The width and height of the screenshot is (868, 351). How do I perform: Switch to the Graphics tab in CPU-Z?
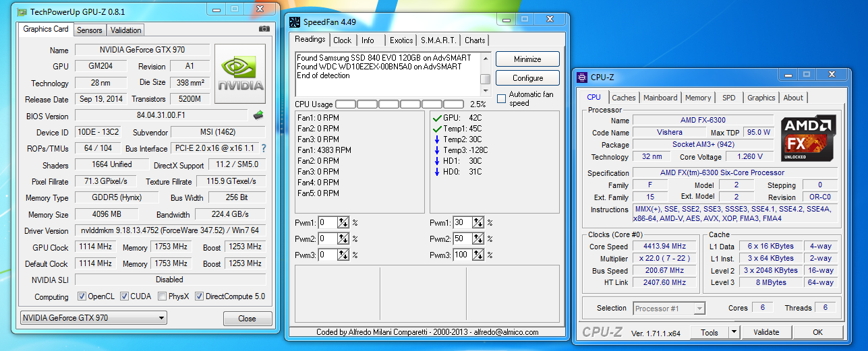coord(761,98)
